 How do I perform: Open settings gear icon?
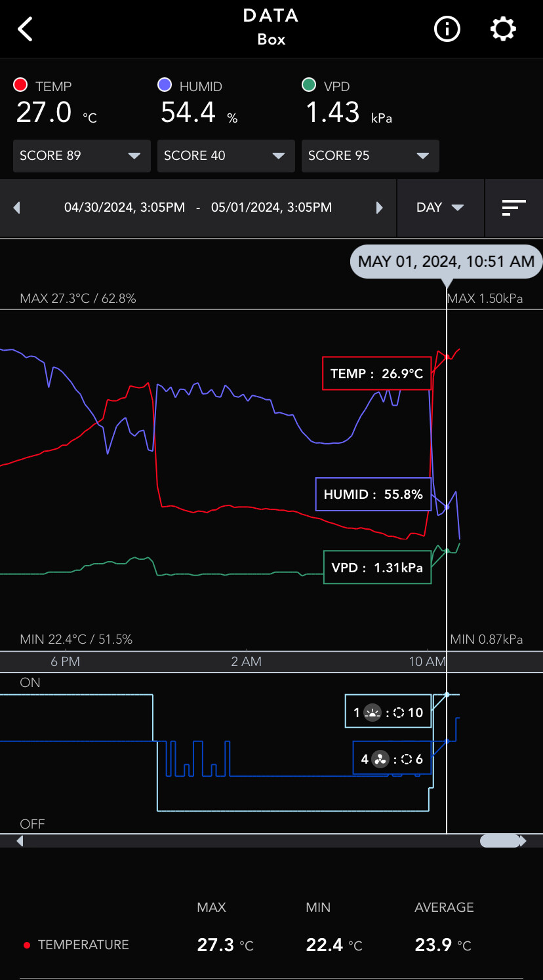click(504, 29)
